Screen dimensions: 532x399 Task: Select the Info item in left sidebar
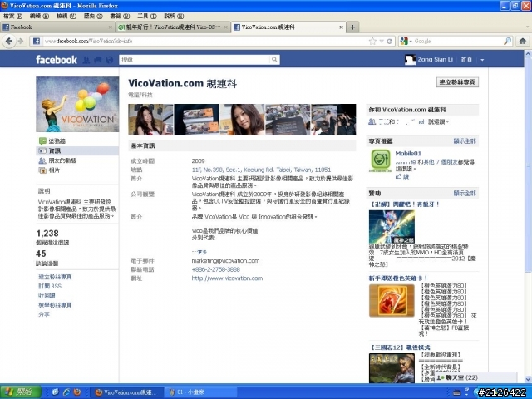point(77,150)
